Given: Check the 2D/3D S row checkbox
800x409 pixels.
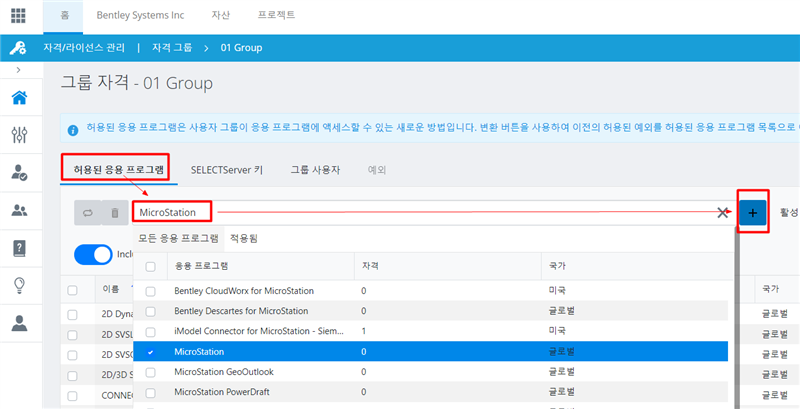Looking at the screenshot, I should (72, 376).
